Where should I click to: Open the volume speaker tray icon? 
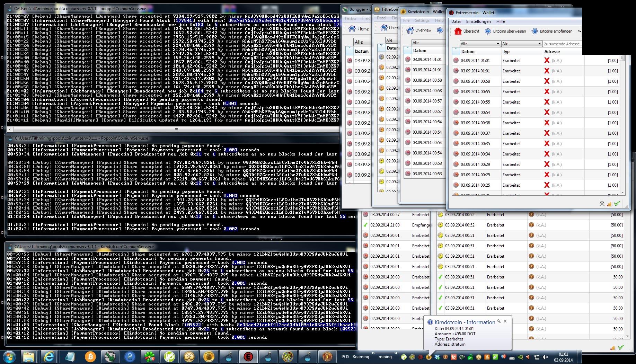[x=545, y=357]
